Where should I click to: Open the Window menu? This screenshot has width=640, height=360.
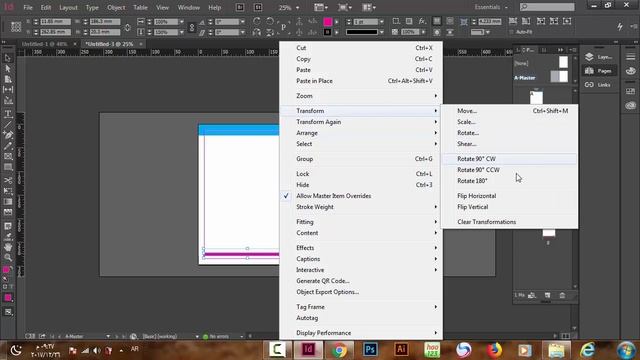[189, 7]
